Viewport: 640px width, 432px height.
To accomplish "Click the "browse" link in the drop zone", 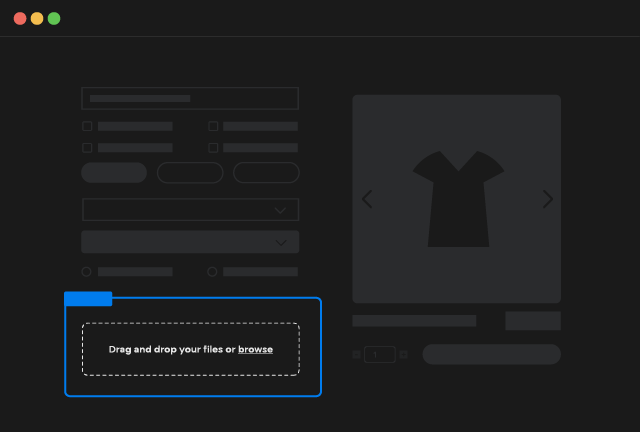I will tap(255, 349).
